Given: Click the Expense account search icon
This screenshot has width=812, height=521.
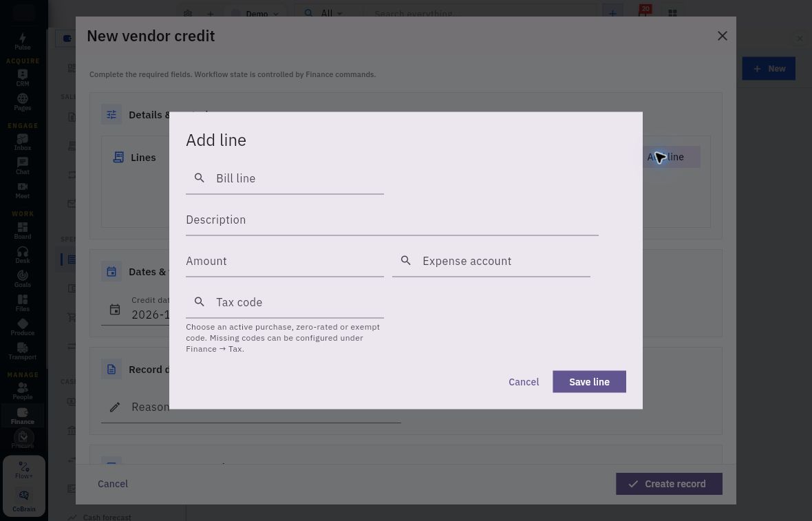Looking at the screenshot, I should point(406,260).
